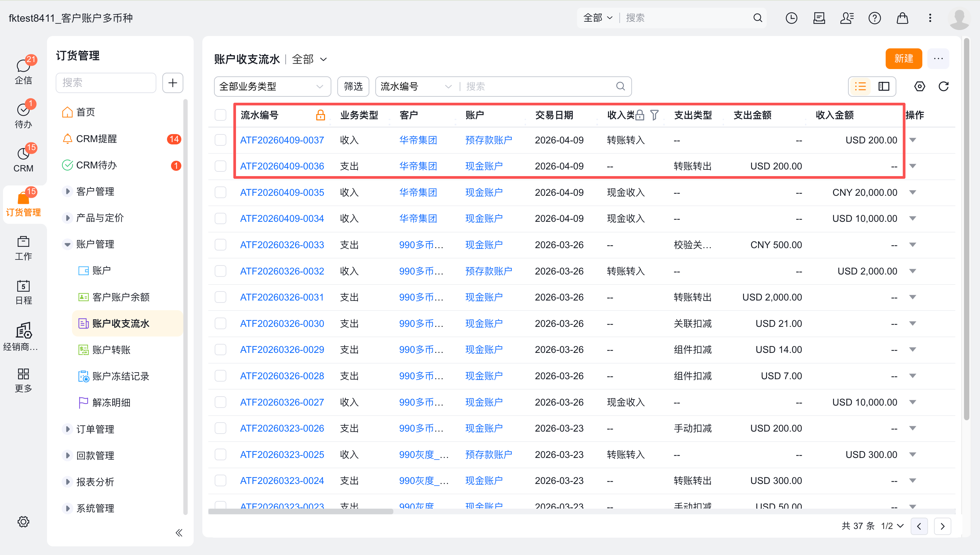Open the help question mark icon

point(874,18)
